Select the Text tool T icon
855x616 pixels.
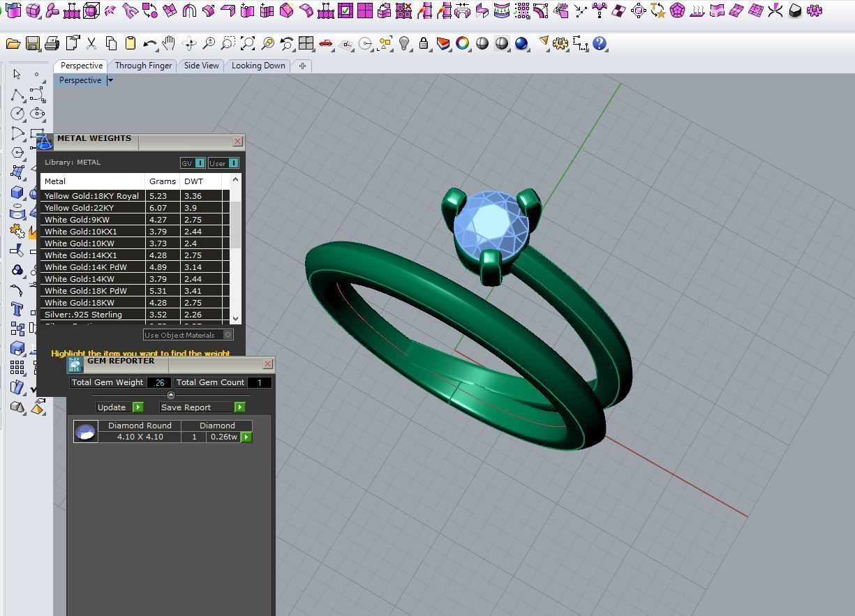coord(17,309)
